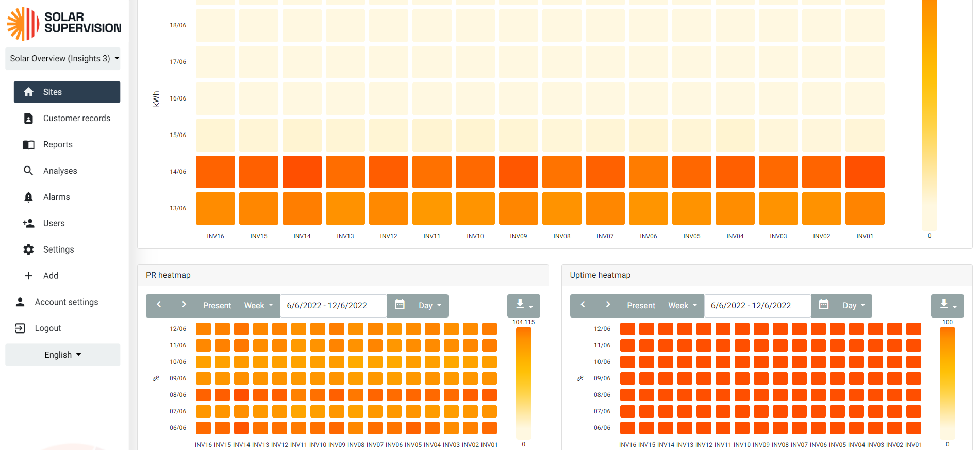Open the English language dropdown

point(62,355)
